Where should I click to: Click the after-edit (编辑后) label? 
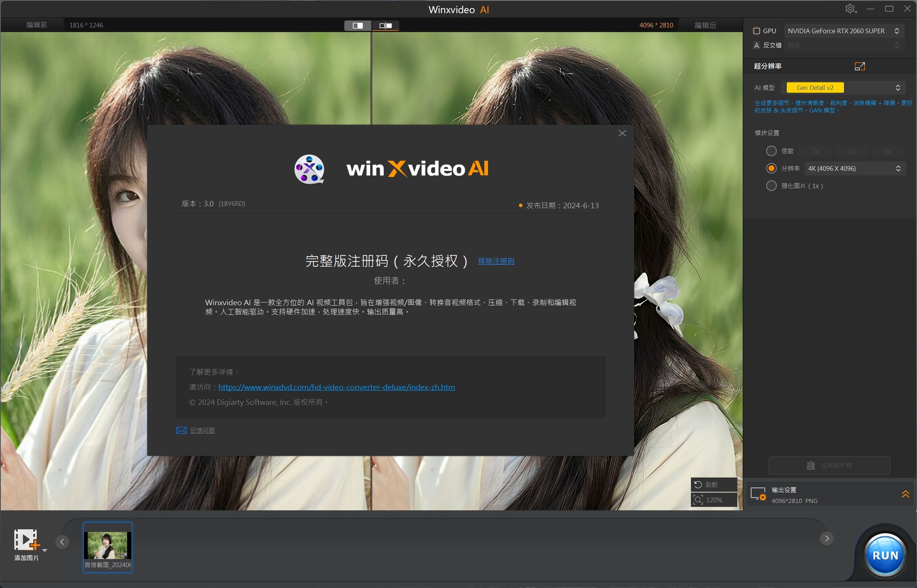point(705,25)
